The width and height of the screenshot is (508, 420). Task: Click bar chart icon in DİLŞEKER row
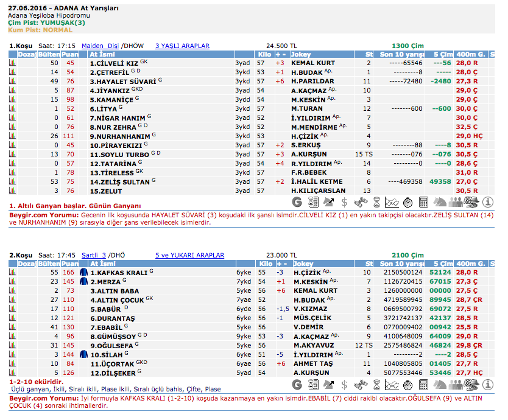[12, 373]
